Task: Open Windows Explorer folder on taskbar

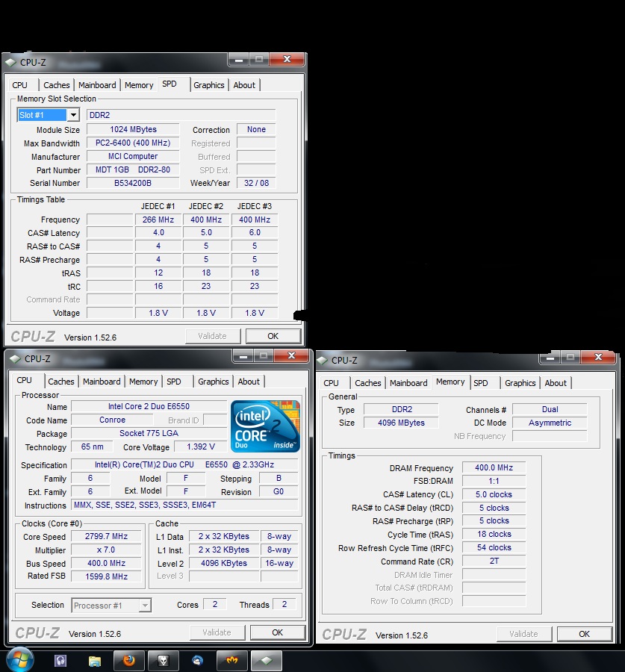Action: (x=95, y=661)
